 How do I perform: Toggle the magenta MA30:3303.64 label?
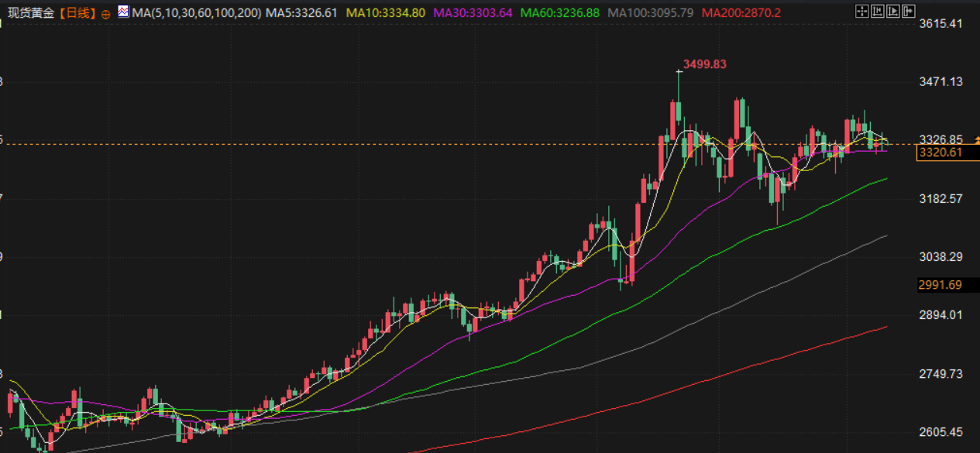tap(473, 13)
